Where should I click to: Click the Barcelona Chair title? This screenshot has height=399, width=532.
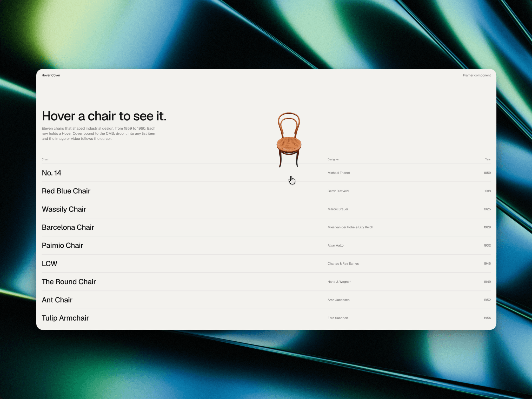point(68,227)
